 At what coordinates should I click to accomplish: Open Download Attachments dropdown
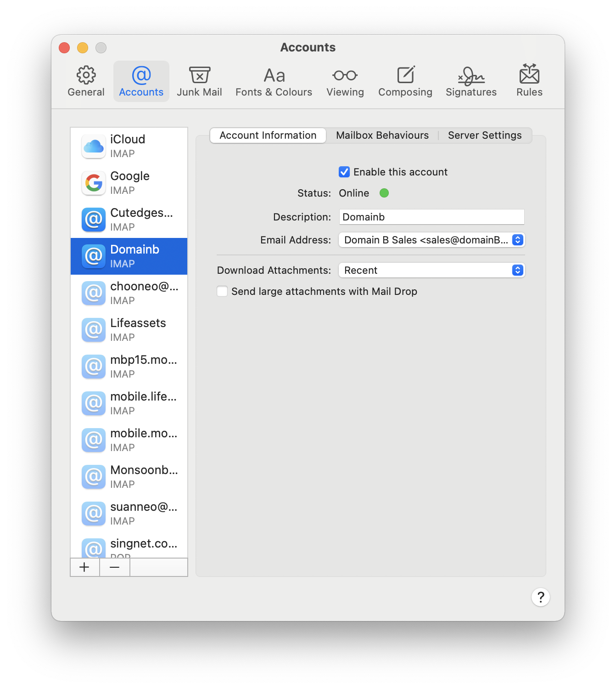point(431,270)
